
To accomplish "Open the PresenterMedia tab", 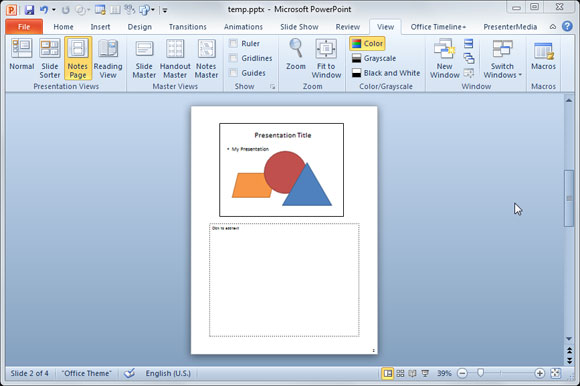I will 510,27.
